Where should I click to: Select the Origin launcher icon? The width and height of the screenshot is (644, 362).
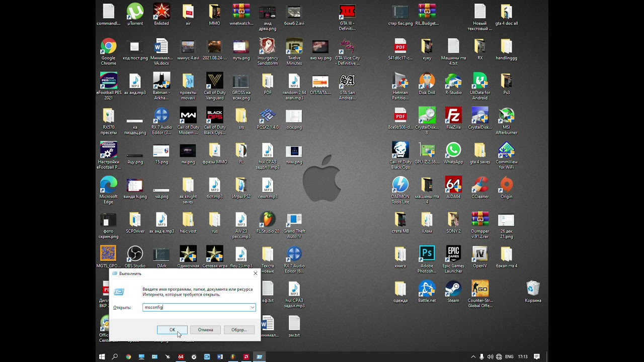tap(506, 188)
